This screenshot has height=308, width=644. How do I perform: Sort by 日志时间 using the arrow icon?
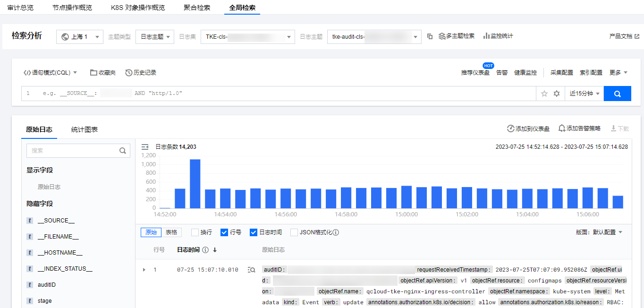point(215,250)
